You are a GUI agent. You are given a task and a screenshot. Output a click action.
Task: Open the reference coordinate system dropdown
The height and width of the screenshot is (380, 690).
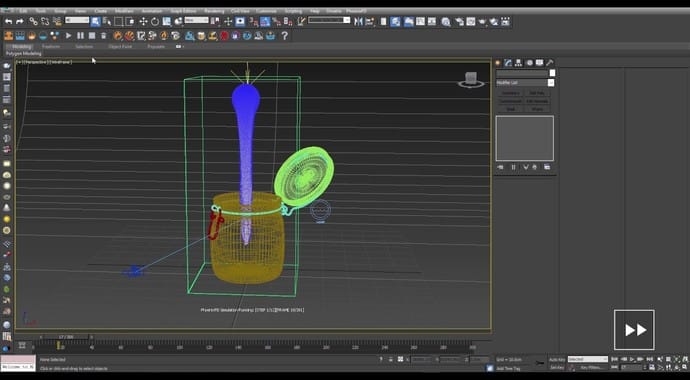[x=196, y=20]
